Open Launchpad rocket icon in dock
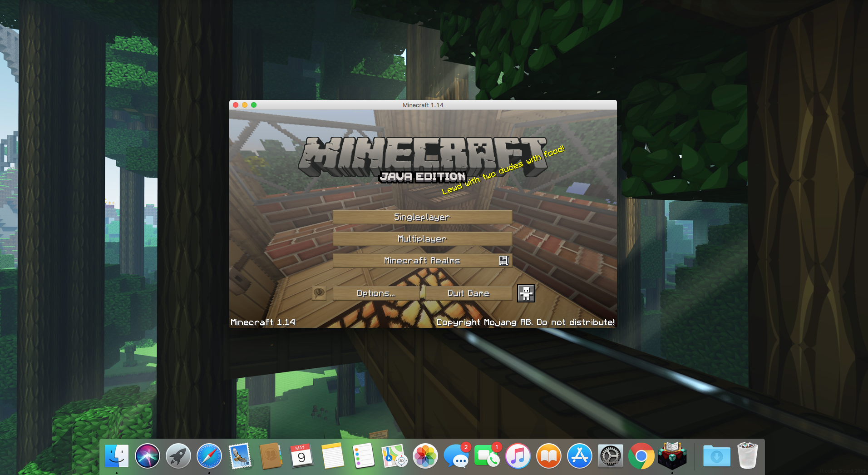The image size is (868, 475). 178,456
